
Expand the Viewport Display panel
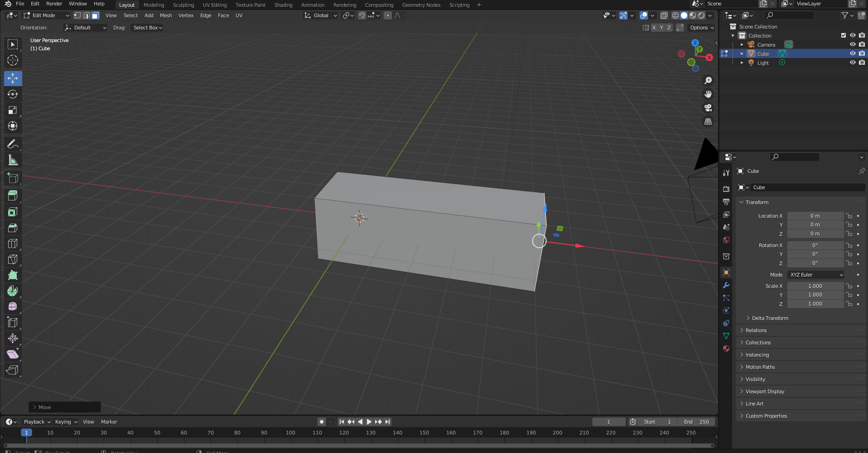tap(765, 391)
